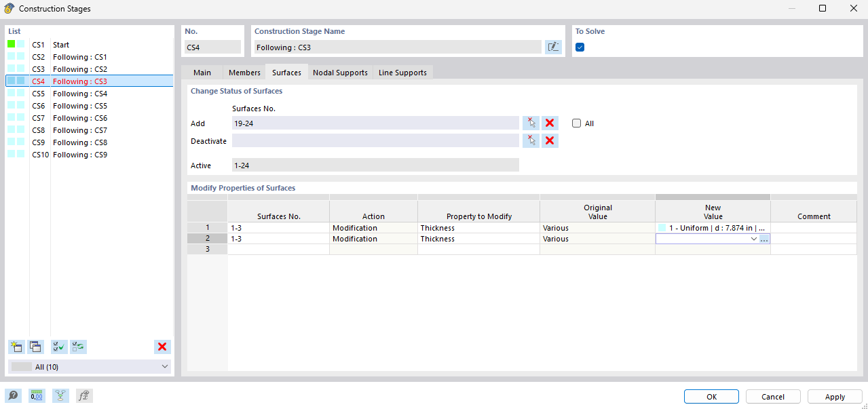Copy the selected construction stage
The image size is (868, 409).
[x=35, y=347]
